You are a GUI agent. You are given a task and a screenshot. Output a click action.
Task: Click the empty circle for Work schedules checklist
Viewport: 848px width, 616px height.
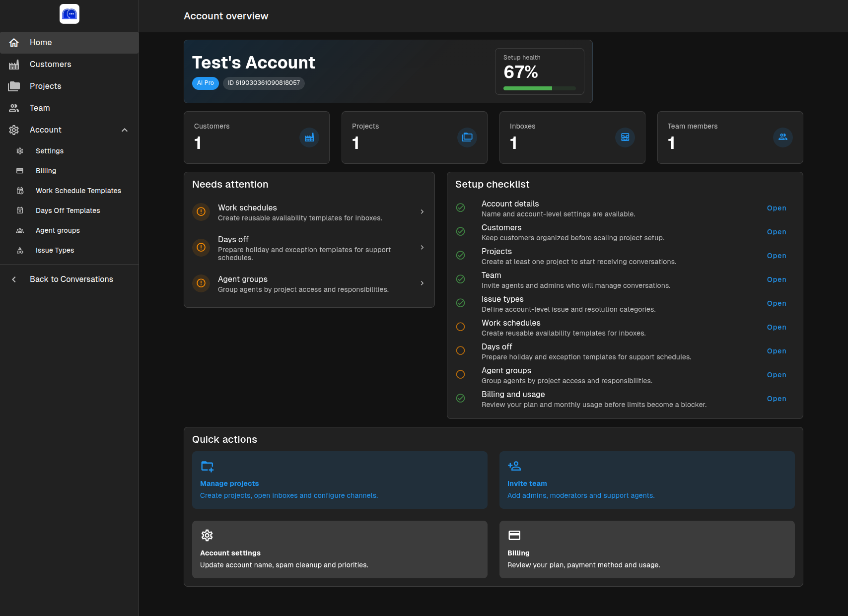(461, 327)
